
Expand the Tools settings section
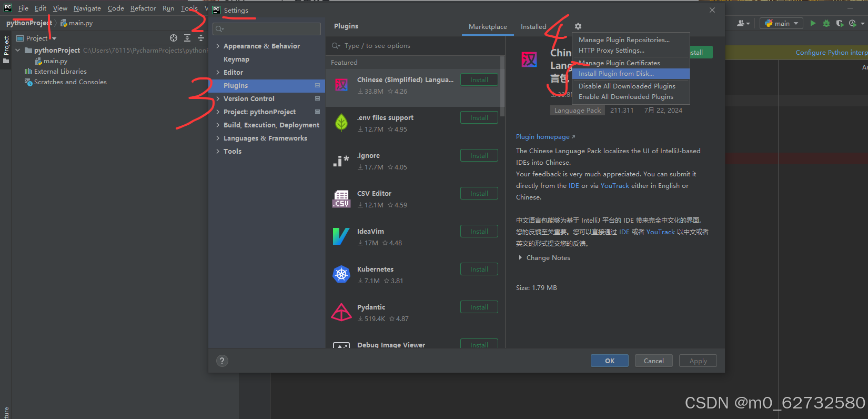(x=218, y=151)
